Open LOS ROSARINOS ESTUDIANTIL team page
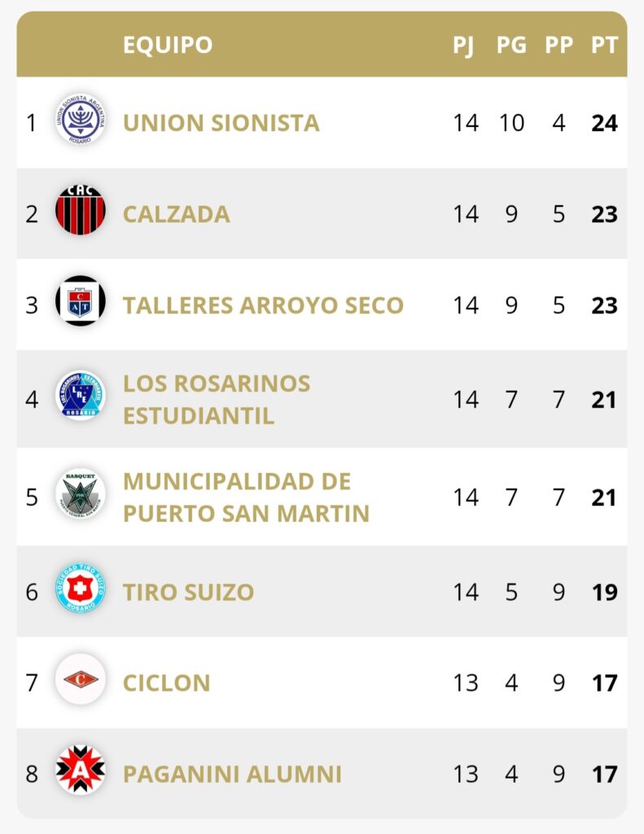644x834 pixels. [217, 399]
